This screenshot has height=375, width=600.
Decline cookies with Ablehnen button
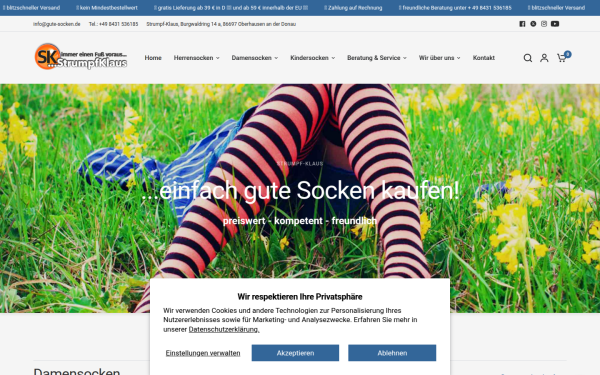point(392,353)
